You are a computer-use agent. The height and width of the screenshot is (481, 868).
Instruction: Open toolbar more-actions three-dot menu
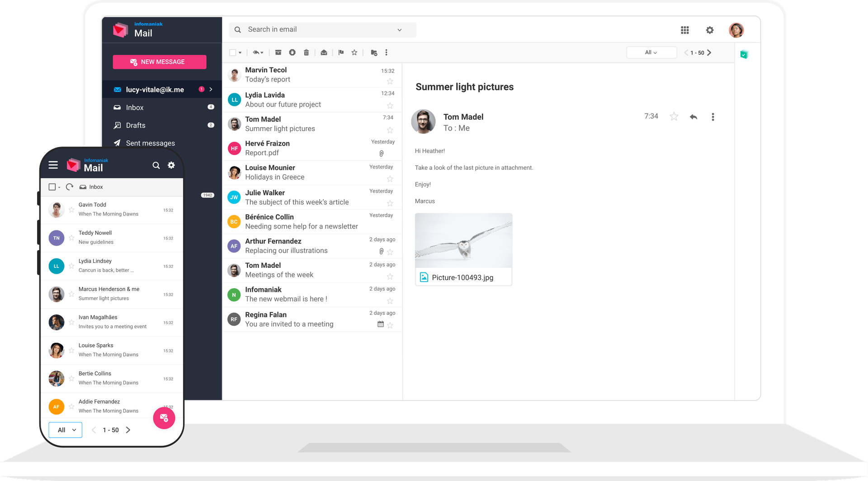coord(386,52)
